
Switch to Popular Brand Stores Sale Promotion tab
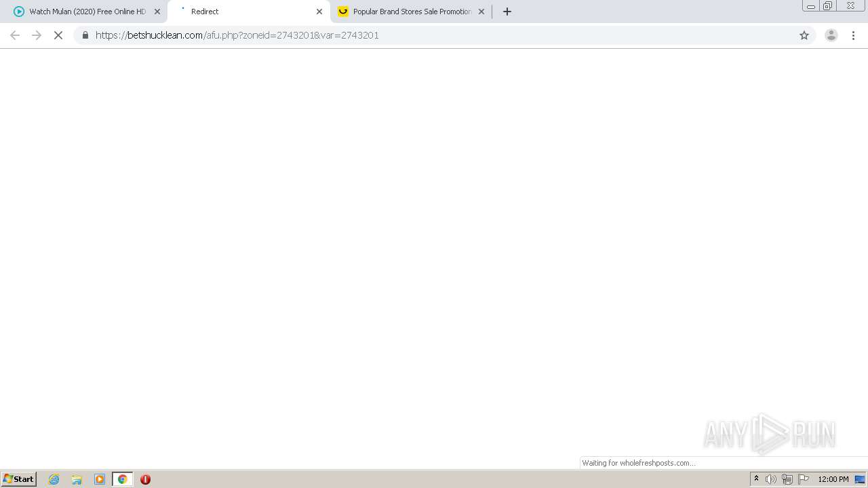(412, 12)
